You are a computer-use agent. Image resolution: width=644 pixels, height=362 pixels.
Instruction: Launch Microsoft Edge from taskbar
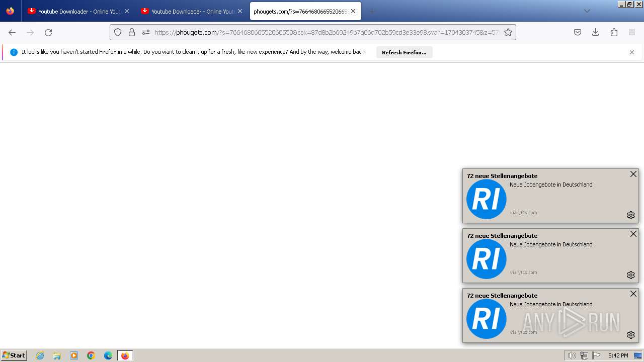pos(108,355)
